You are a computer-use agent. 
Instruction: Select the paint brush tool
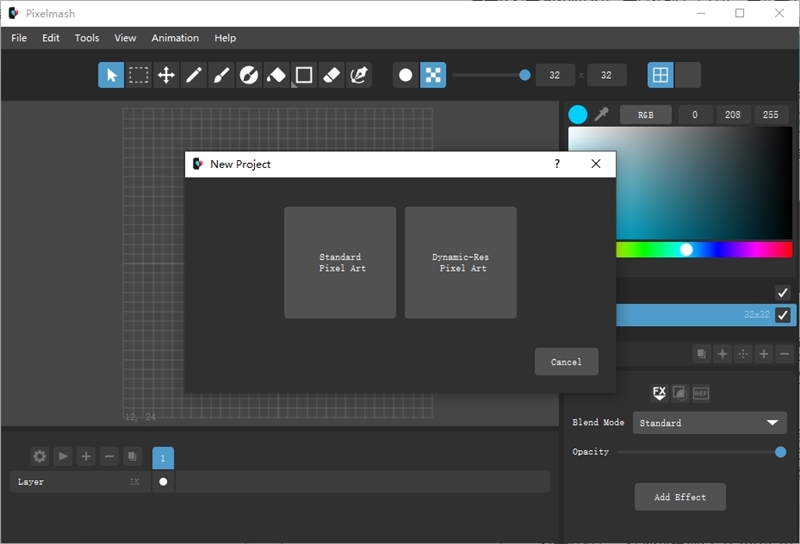coord(221,75)
